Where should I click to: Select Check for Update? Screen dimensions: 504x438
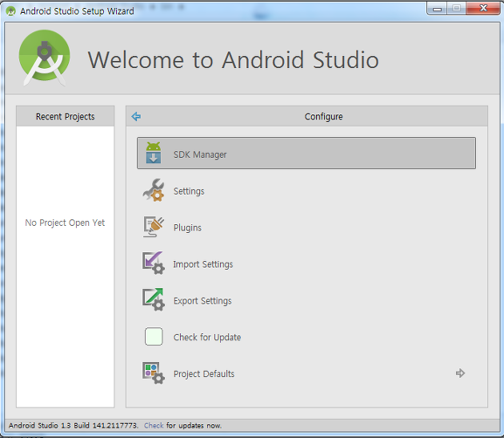pos(306,337)
